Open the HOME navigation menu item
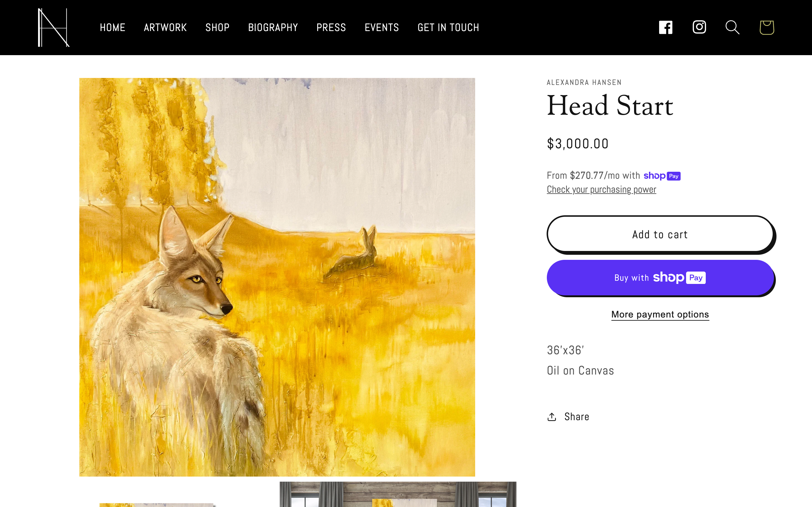 coord(112,28)
